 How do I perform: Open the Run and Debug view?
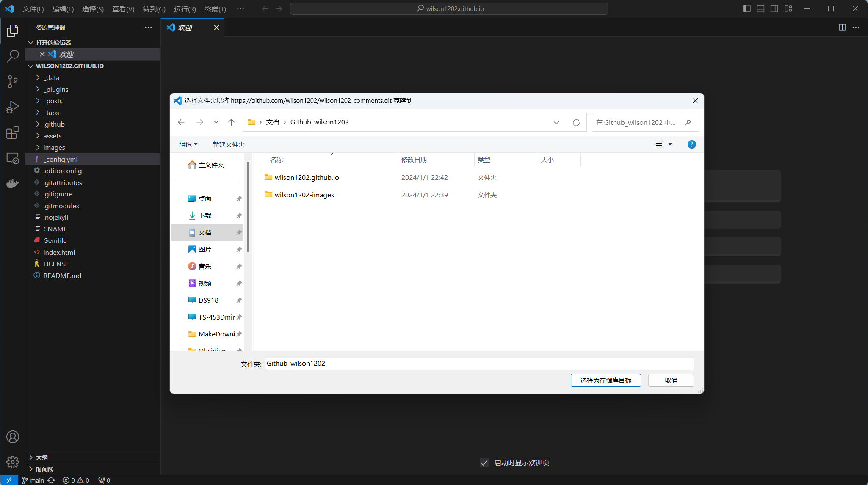click(x=13, y=107)
